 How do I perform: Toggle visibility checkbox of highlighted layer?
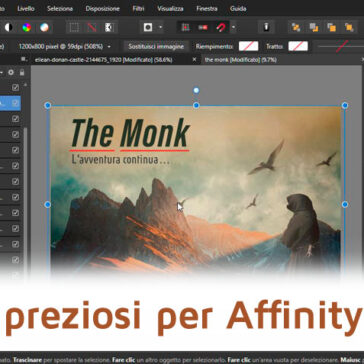click(x=15, y=103)
